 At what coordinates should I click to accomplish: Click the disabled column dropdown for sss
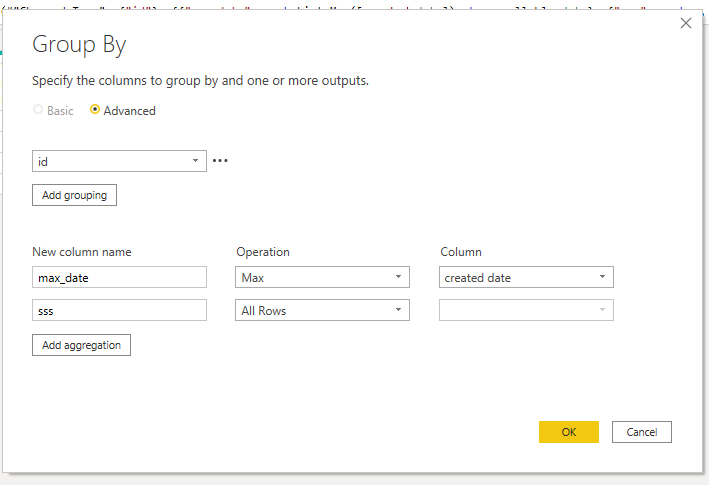526,310
